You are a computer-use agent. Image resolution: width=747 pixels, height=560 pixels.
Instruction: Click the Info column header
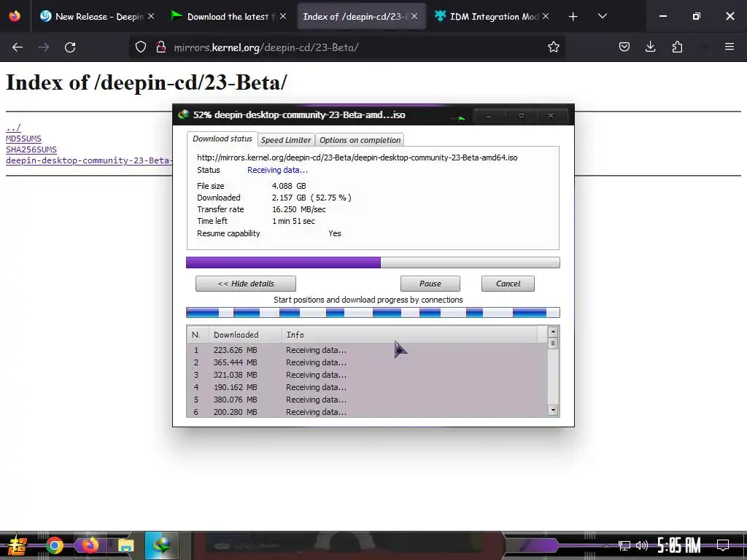[x=410, y=335]
